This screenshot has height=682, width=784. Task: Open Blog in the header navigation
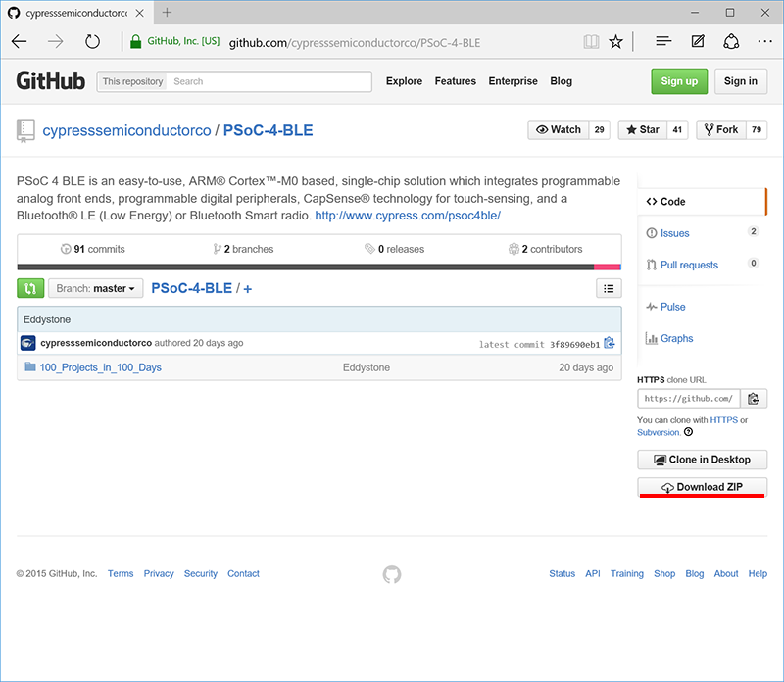561,81
